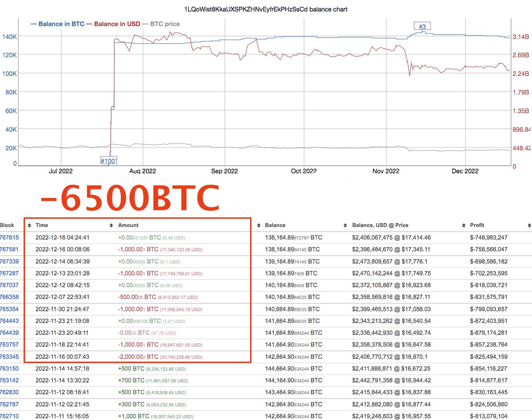This screenshot has height=420, width=532.
Task: Select the -2,000.002 BTC amount cell
Action: click(x=160, y=357)
